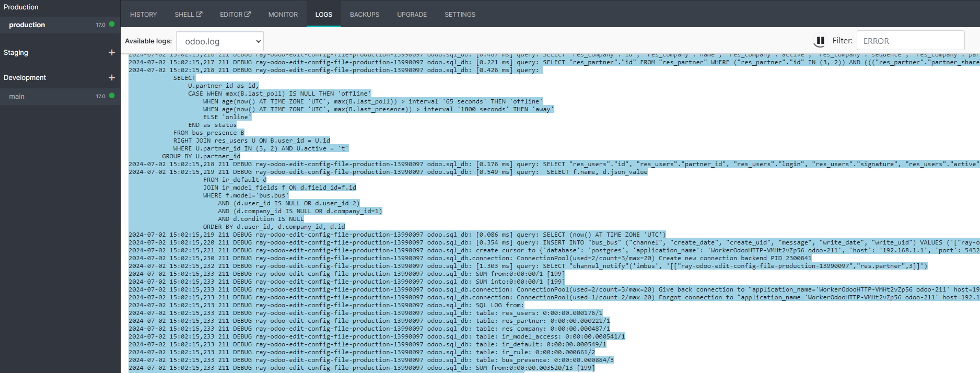
Task: Focus the Filter input field
Action: (x=911, y=41)
